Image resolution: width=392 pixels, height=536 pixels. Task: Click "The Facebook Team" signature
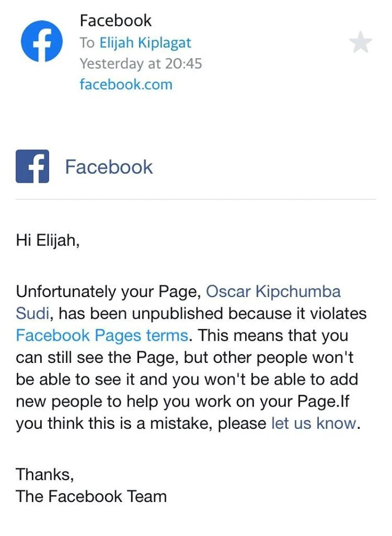coord(91,496)
